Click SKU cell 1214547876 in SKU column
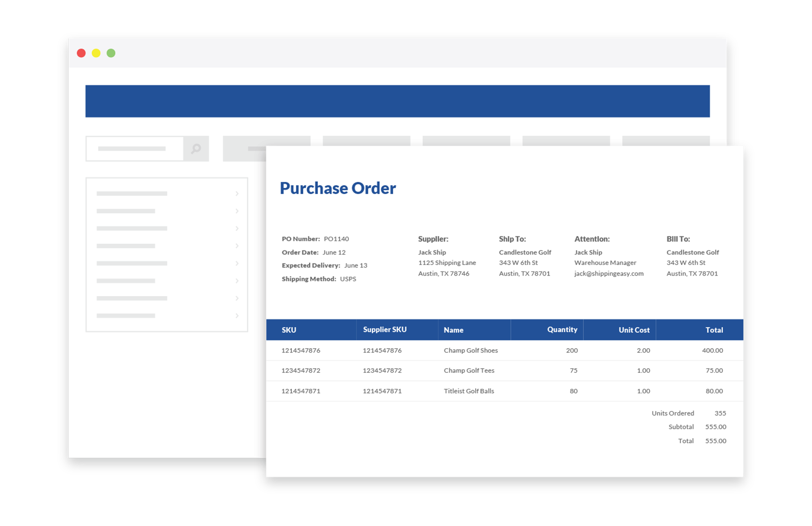 [x=301, y=351]
